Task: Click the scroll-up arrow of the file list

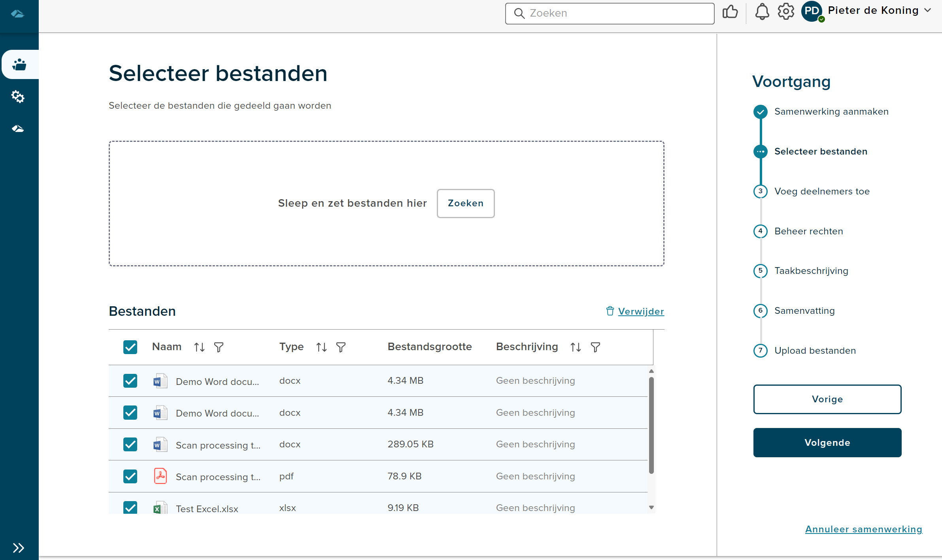Action: (x=651, y=371)
